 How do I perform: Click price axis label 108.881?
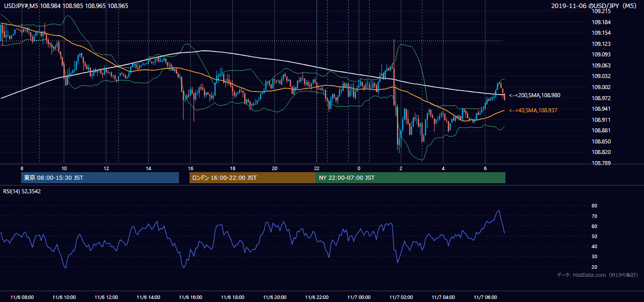click(601, 130)
